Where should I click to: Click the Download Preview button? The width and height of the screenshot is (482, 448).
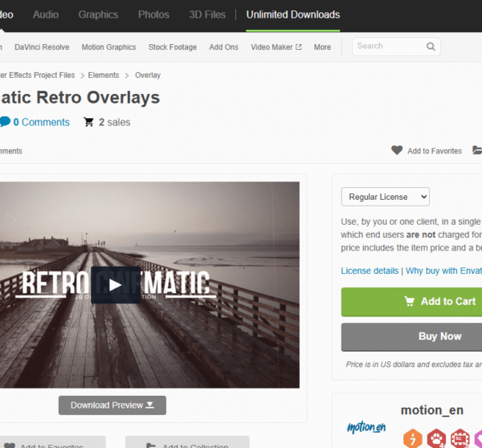[112, 405]
